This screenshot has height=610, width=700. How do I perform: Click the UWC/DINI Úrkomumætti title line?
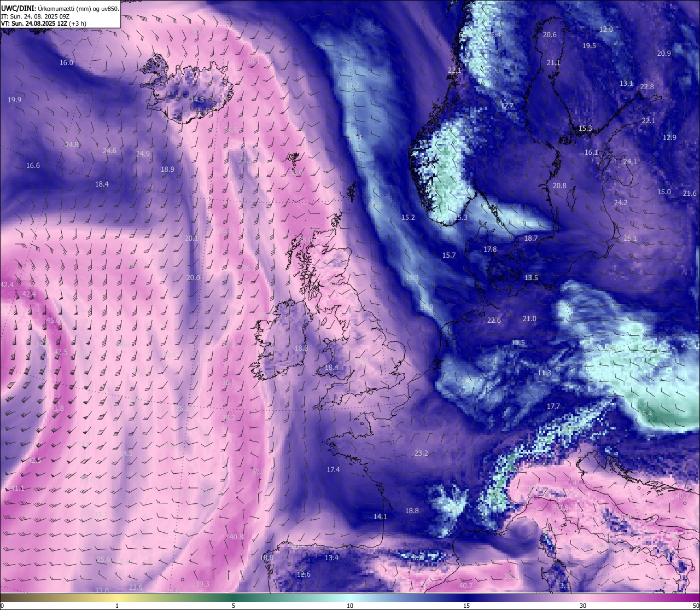click(60, 8)
